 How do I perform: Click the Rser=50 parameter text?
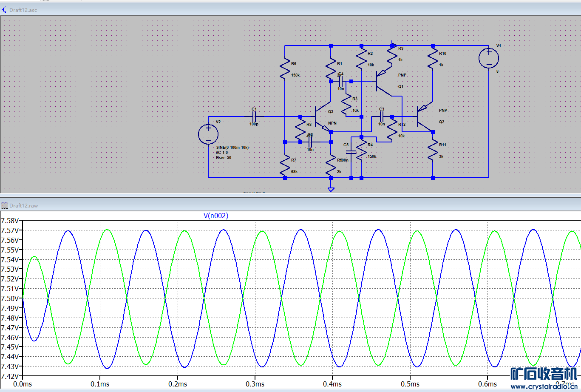point(224,157)
